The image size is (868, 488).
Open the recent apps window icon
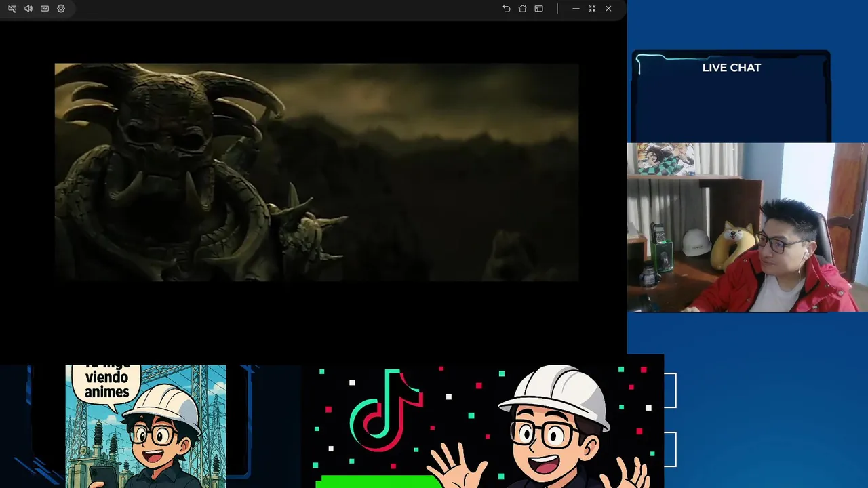538,9
